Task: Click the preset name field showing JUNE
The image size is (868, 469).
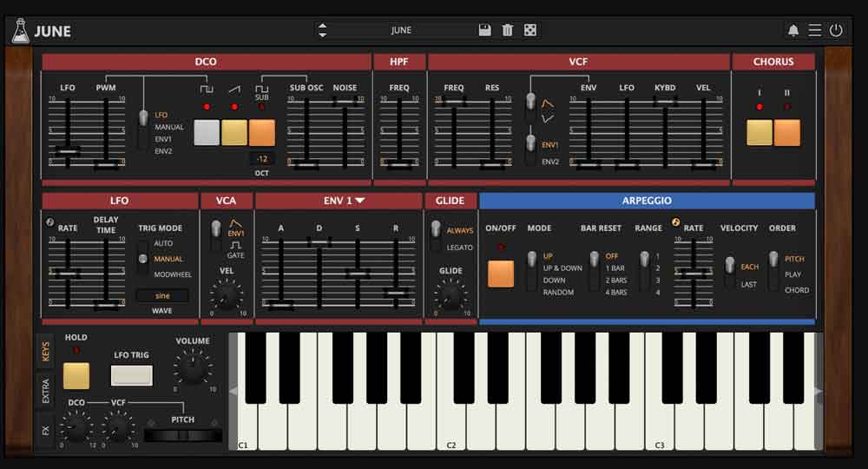Action: point(401,30)
